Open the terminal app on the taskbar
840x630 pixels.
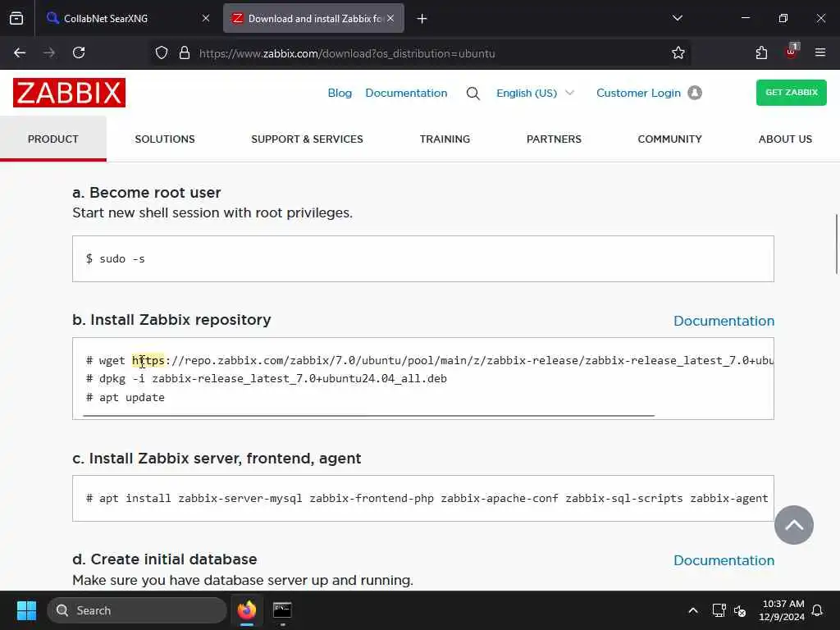(x=282, y=610)
